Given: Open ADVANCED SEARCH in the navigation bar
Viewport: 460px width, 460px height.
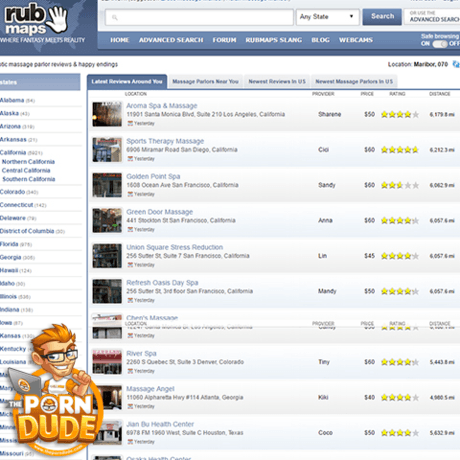Looking at the screenshot, I should coord(171,40).
